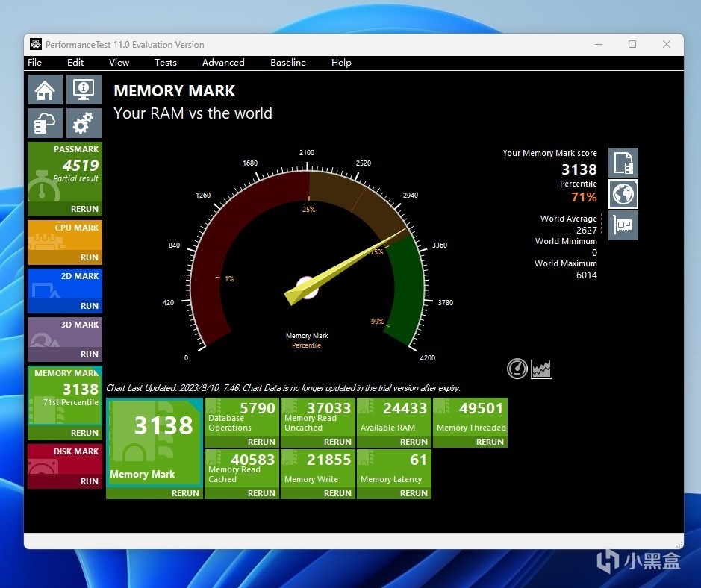
Task: Select the Disk Mark tile heading
Action: point(76,451)
